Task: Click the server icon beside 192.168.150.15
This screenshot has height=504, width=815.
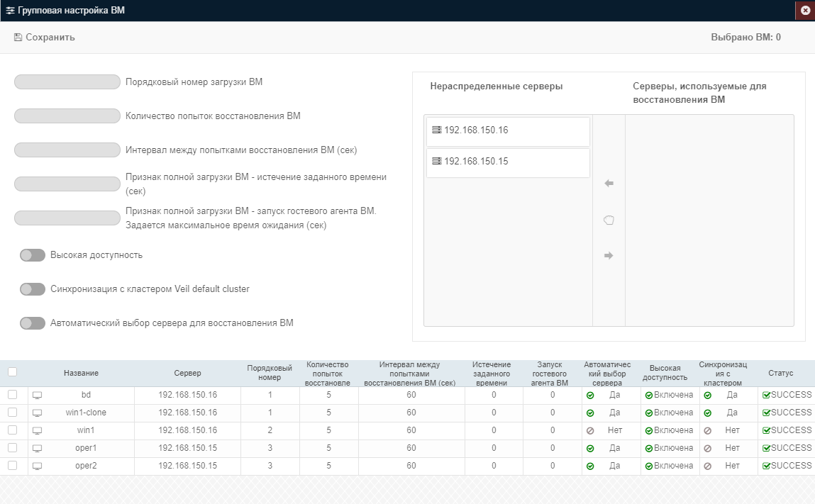Action: click(x=437, y=161)
